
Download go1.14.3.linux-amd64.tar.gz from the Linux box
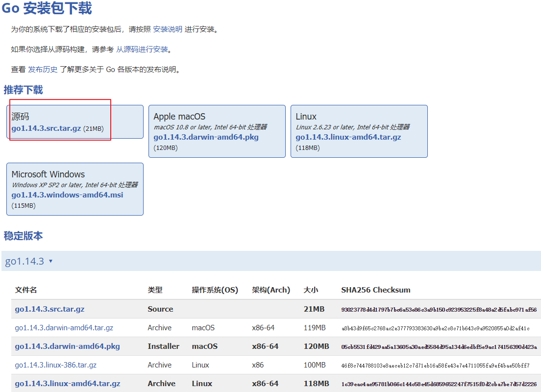click(348, 137)
